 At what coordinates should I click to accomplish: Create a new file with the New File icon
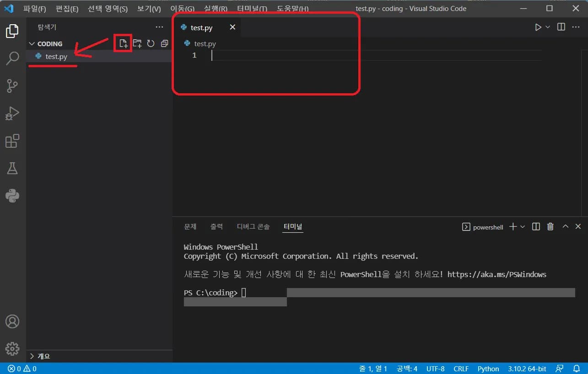point(123,43)
